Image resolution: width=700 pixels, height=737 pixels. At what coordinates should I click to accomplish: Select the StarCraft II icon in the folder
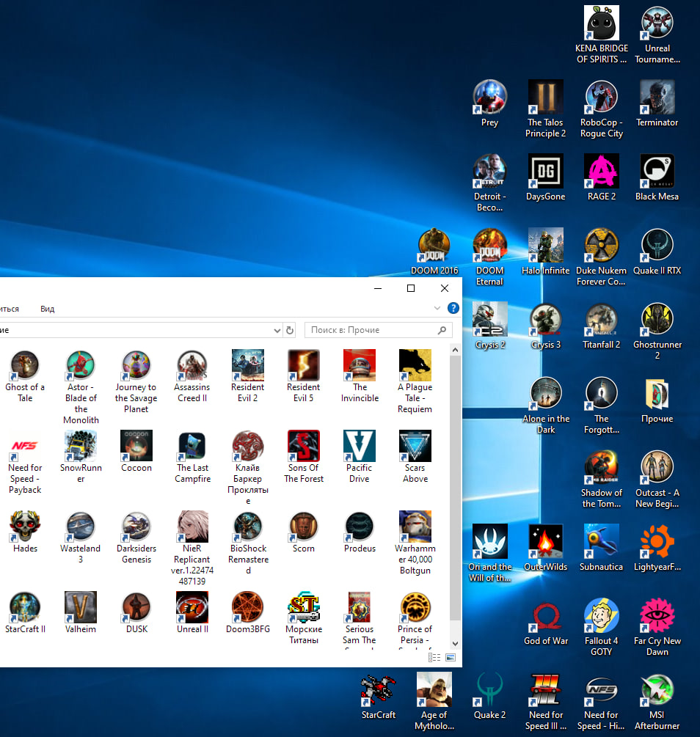25,607
